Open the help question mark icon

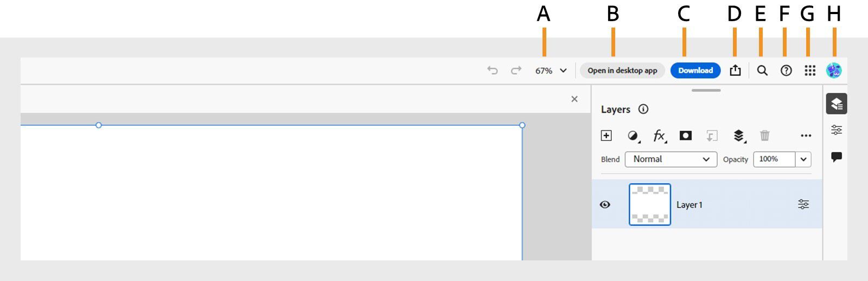(x=786, y=71)
